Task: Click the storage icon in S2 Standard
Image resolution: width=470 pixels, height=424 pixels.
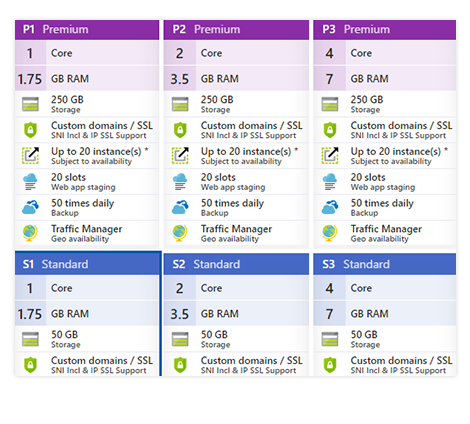Action: [180, 339]
